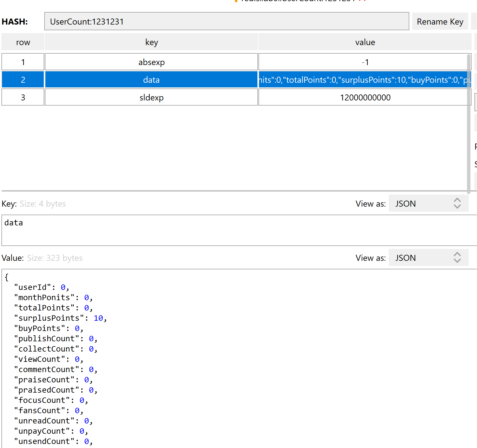The image size is (477, 448).
Task: Click the "totalPoints": 0 line
Action: click(x=53, y=308)
